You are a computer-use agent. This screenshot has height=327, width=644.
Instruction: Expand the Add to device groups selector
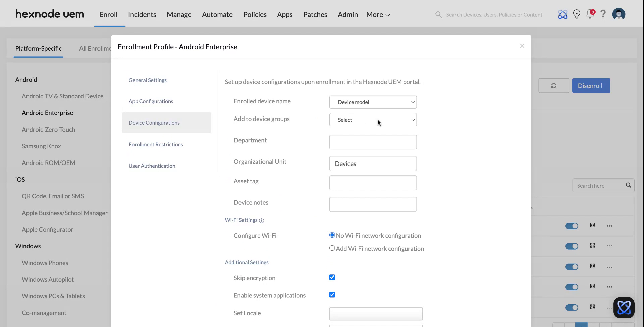tap(373, 120)
